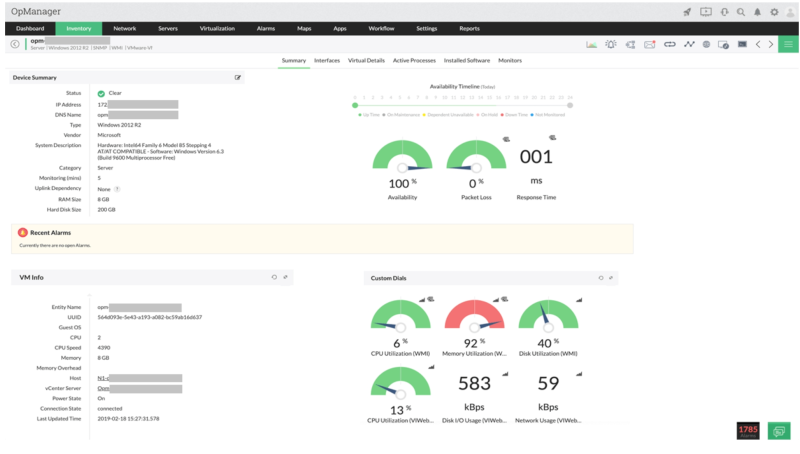
Task: Open the Network menu
Action: tap(124, 29)
